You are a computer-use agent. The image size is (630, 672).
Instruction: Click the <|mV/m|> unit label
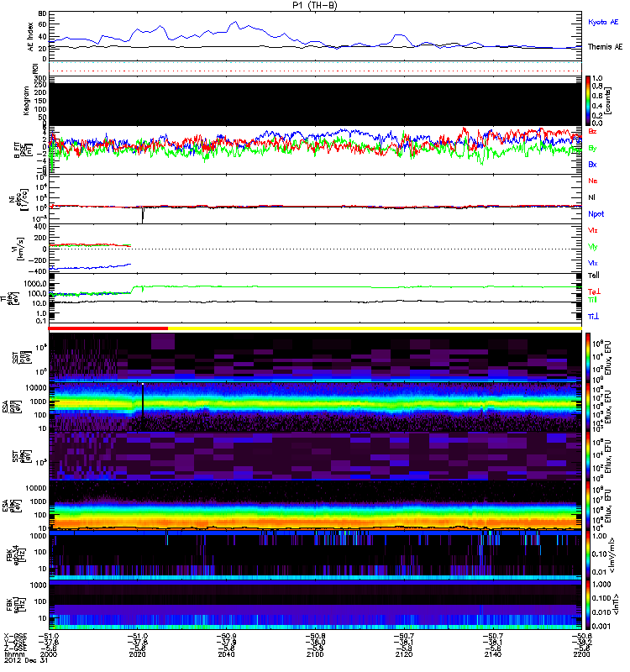pos(613,555)
